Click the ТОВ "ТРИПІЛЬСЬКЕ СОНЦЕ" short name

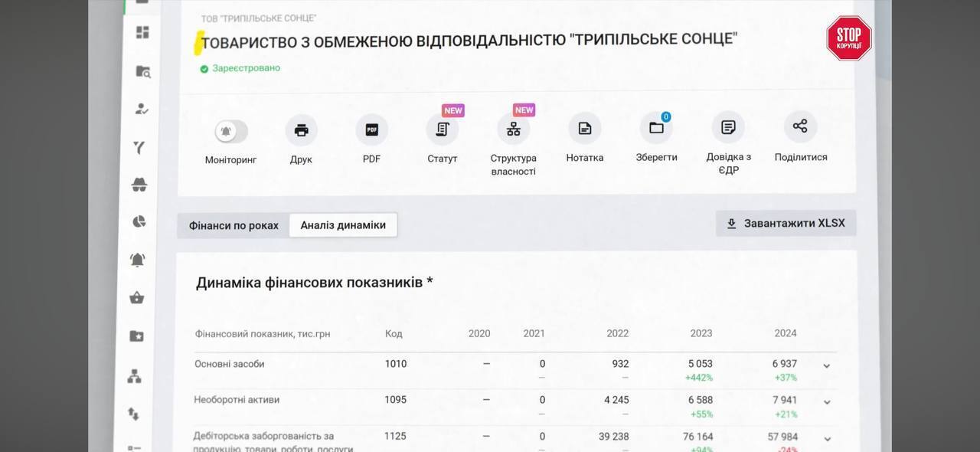[259, 18]
